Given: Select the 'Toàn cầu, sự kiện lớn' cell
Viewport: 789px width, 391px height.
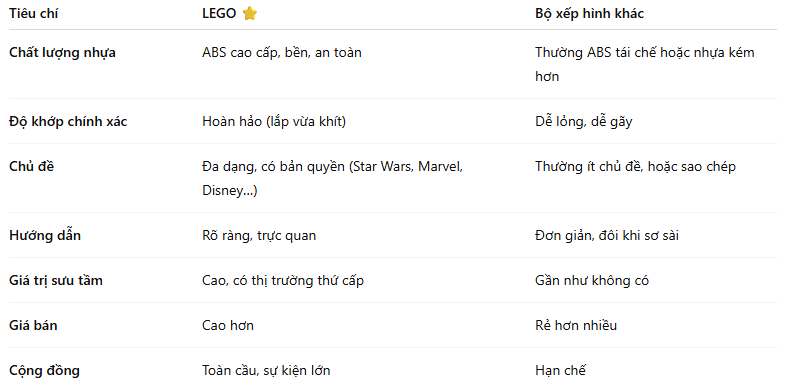Looking at the screenshot, I should pyautogui.click(x=266, y=371).
